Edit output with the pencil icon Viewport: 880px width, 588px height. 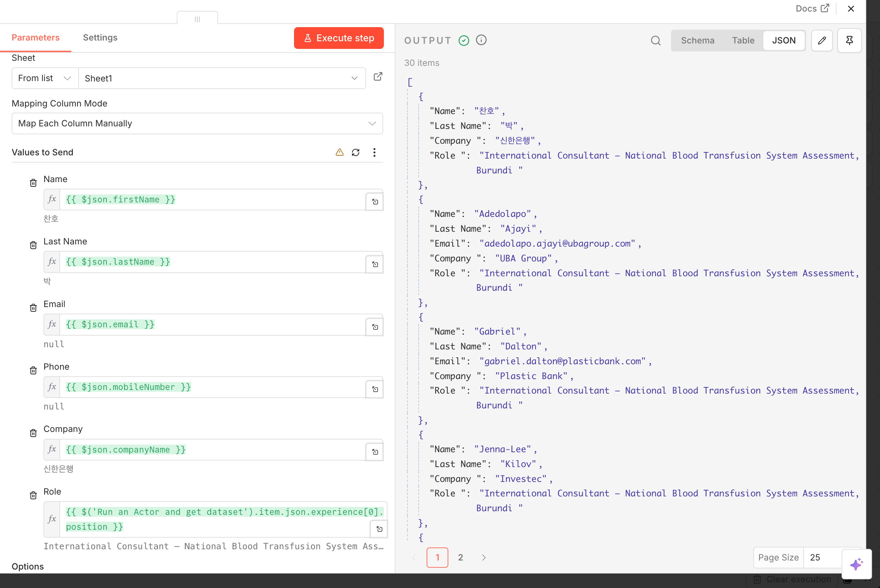tap(822, 41)
